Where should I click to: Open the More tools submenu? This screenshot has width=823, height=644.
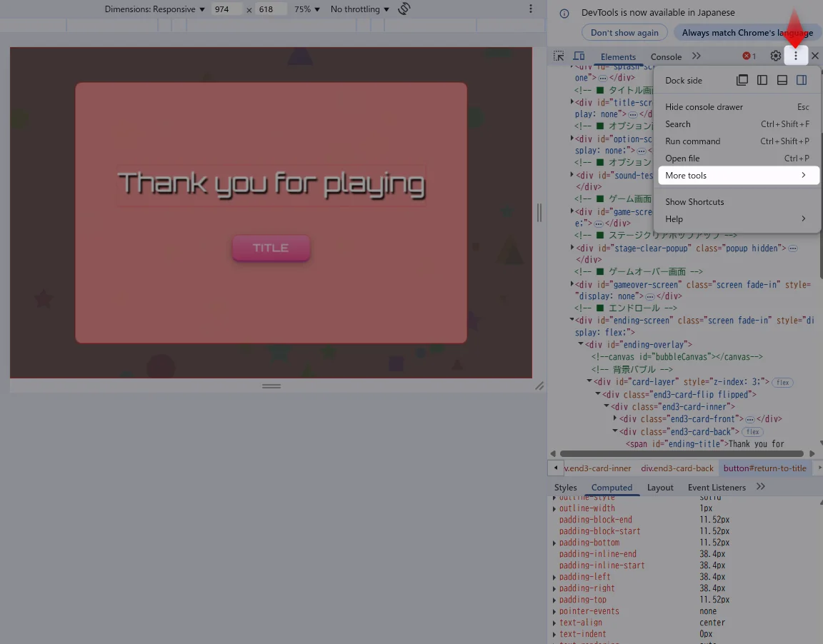pos(736,176)
